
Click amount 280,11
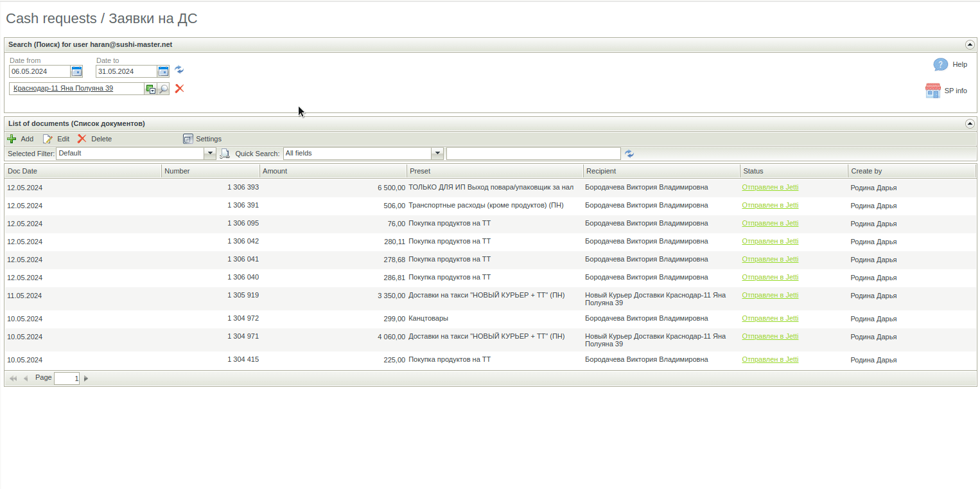[394, 242]
